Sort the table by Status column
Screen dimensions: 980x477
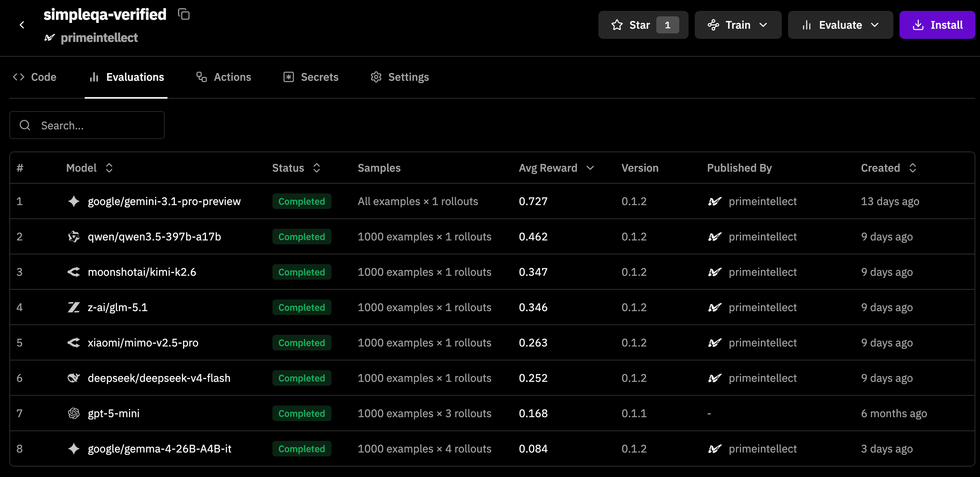296,168
